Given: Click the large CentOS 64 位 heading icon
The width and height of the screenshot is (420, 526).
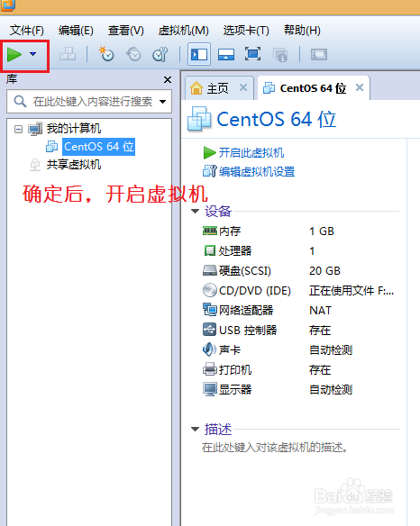Looking at the screenshot, I should 199,119.
